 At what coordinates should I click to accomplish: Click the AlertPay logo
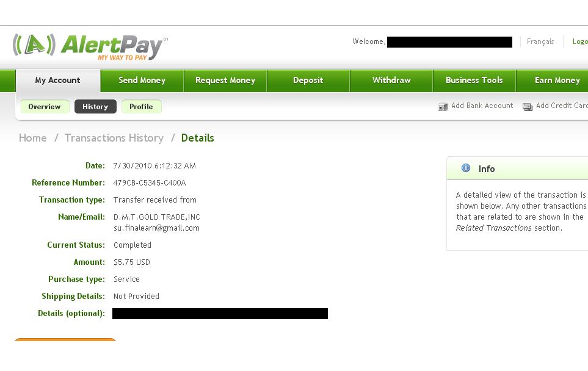(90, 47)
